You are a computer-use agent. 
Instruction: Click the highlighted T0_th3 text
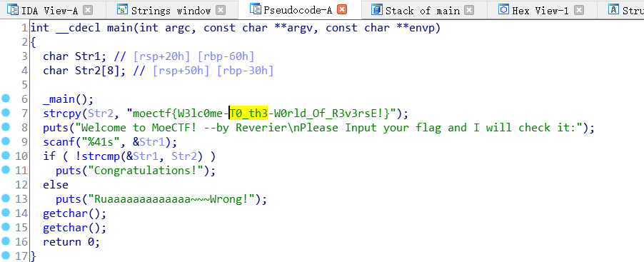coord(248,113)
